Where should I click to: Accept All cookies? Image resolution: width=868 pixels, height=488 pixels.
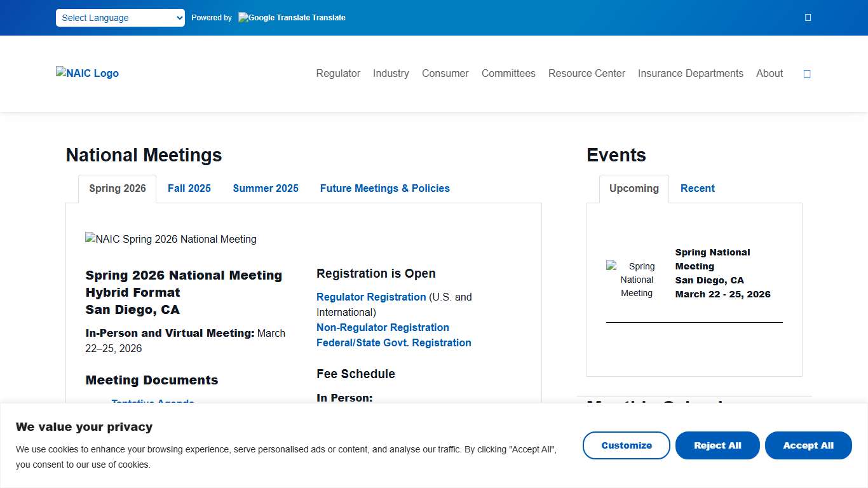tap(808, 445)
